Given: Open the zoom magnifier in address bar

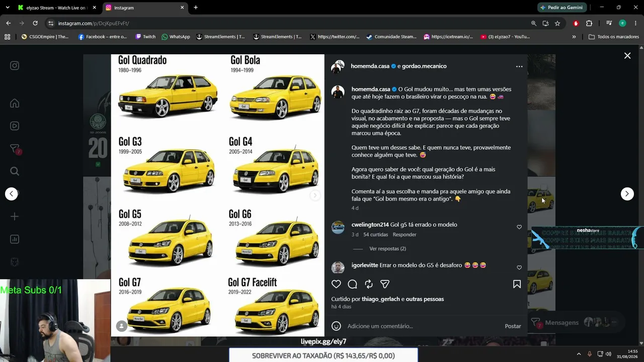Looking at the screenshot, I should [534, 23].
